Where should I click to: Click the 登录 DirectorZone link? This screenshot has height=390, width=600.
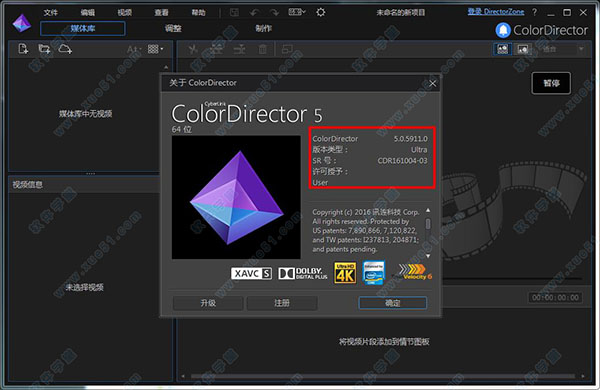[496, 12]
